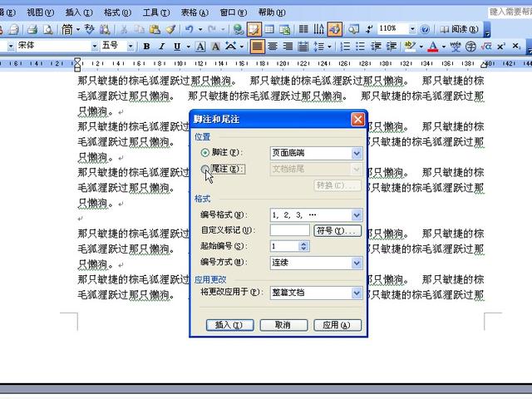Click the 自定义标记 custom mark field
The image size is (532, 399).
click(x=290, y=230)
